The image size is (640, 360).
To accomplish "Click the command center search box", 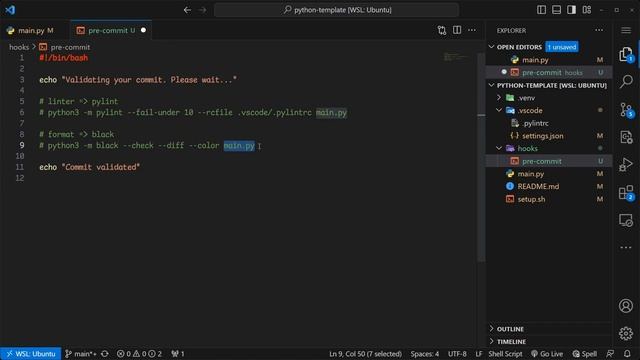I will click(x=337, y=10).
